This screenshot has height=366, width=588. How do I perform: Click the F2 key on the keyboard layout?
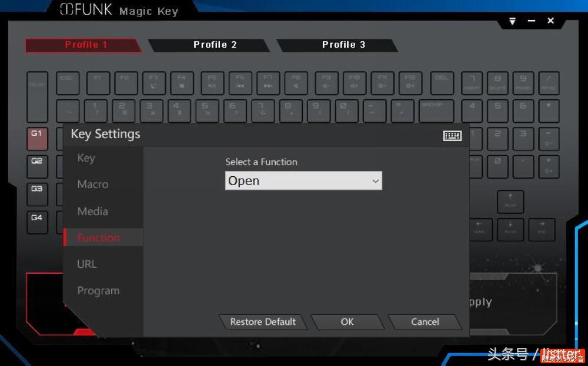point(126,83)
